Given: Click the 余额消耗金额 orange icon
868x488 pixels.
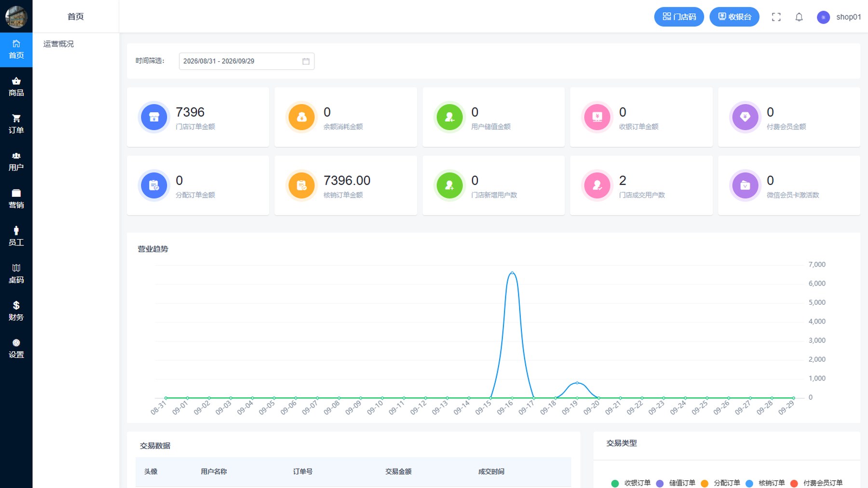Looking at the screenshot, I should [x=301, y=117].
